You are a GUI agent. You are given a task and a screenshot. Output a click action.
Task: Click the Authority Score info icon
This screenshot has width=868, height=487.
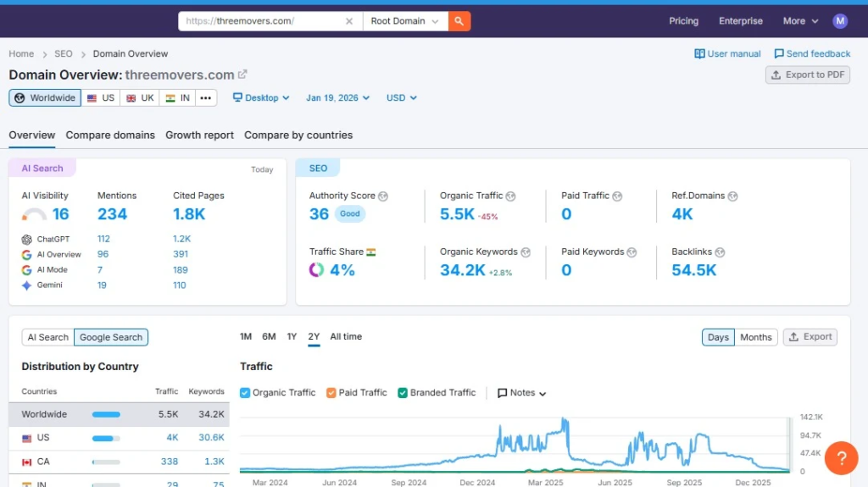(383, 196)
